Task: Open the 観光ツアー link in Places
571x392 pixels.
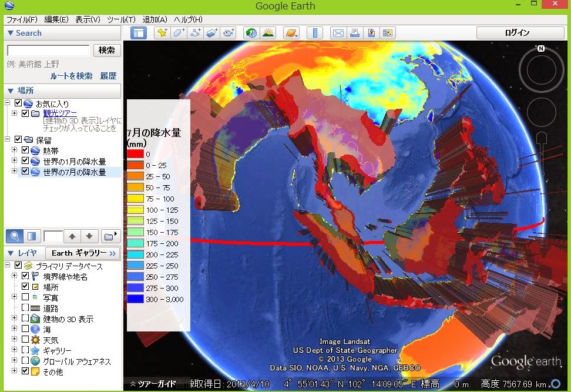Action: point(60,113)
